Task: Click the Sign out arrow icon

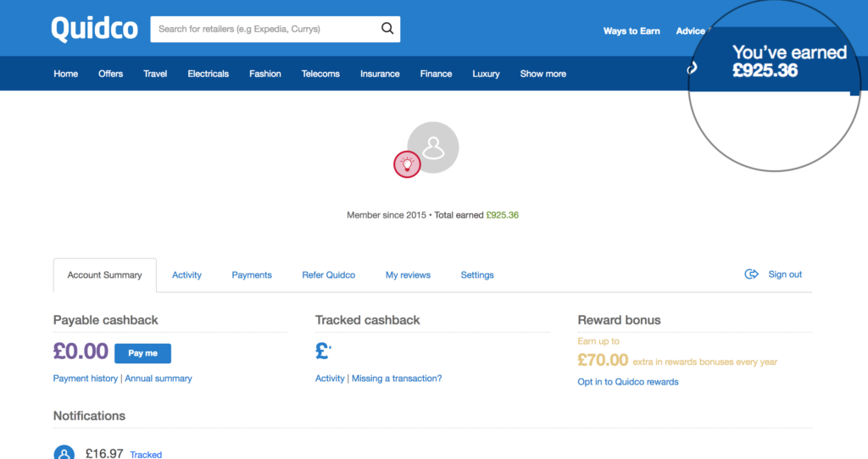Action: click(751, 274)
